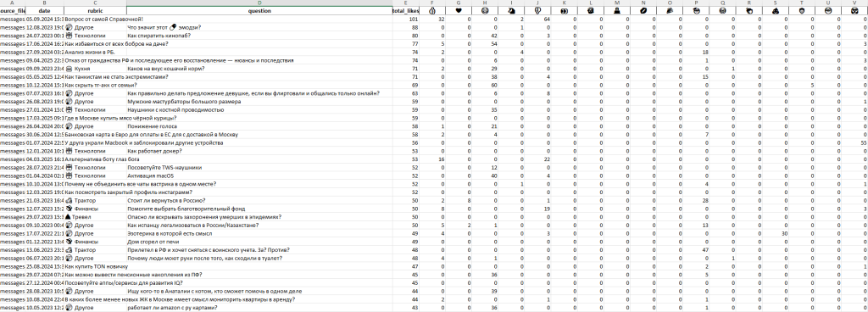The height and width of the screenshot is (312, 868).
Task: Click the emoji header cell in column Q
Action: [x=723, y=10]
